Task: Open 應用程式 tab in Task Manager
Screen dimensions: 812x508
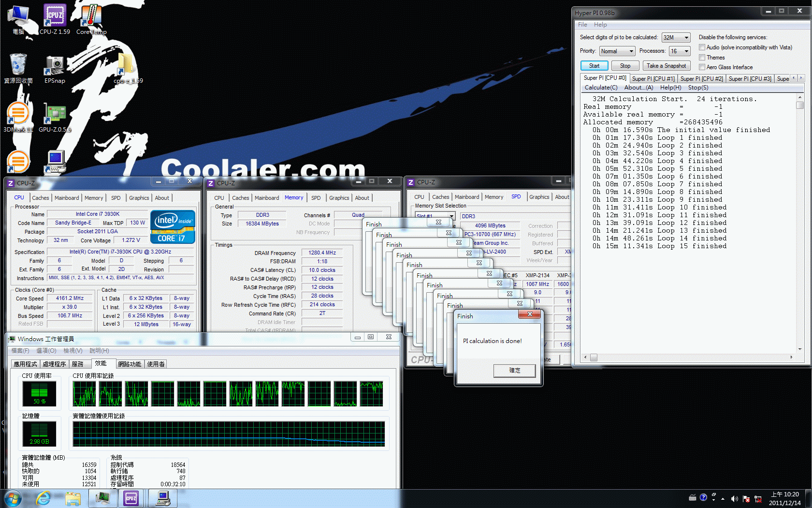Action: [26, 364]
